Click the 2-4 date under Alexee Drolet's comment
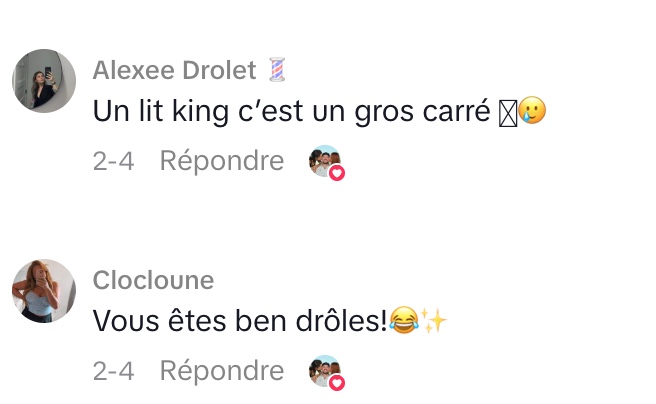 pyautogui.click(x=113, y=161)
